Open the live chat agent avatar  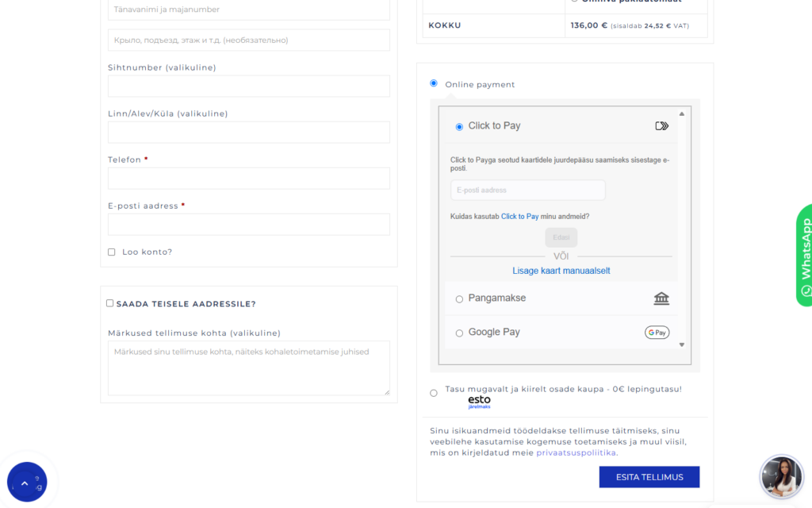click(780, 476)
